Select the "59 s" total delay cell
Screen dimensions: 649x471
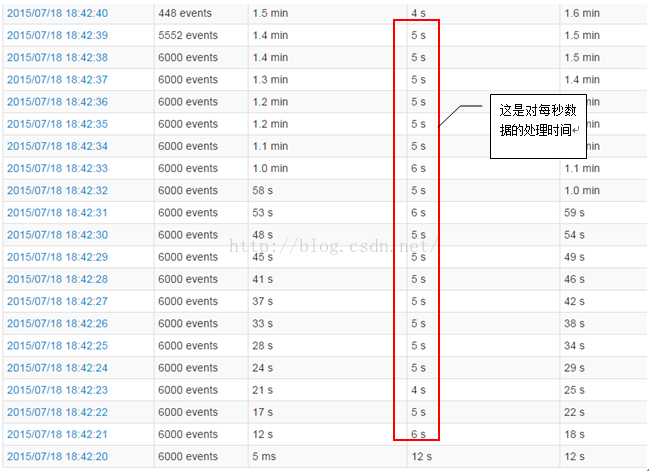point(574,213)
